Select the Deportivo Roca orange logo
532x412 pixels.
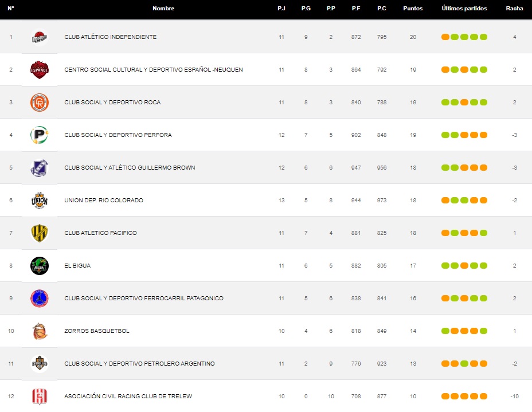tap(40, 103)
